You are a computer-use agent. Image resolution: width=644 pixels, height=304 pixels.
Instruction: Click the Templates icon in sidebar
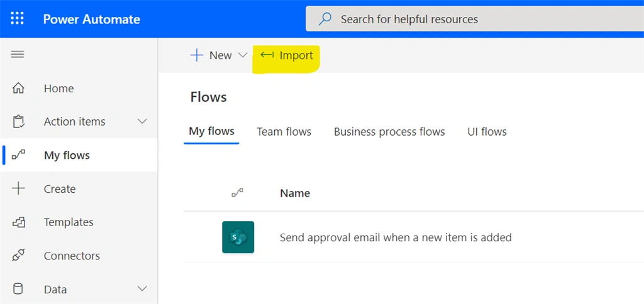pos(18,222)
